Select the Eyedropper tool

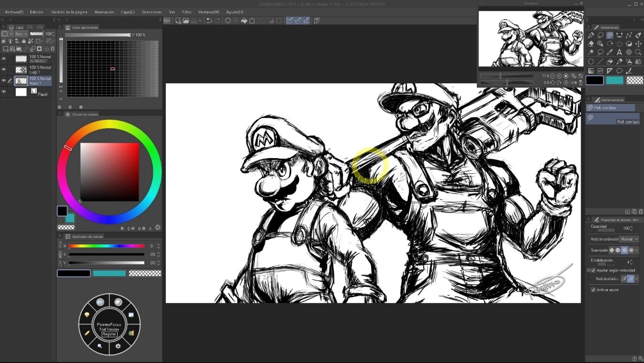[x=610, y=52]
